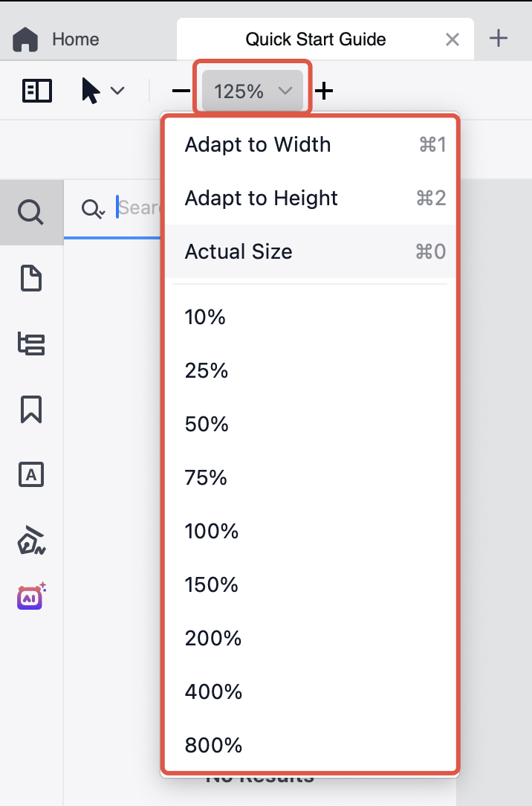The height and width of the screenshot is (806, 532).
Task: Select Adapt to Width option
Action: click(x=258, y=144)
